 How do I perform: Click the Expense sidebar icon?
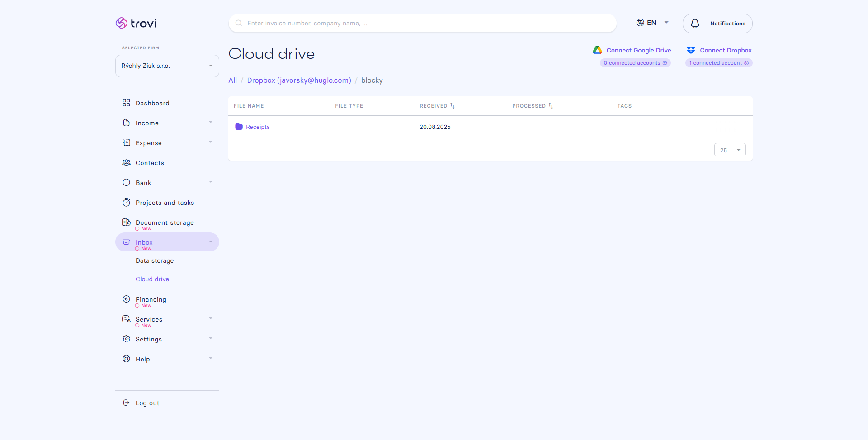[x=126, y=143]
